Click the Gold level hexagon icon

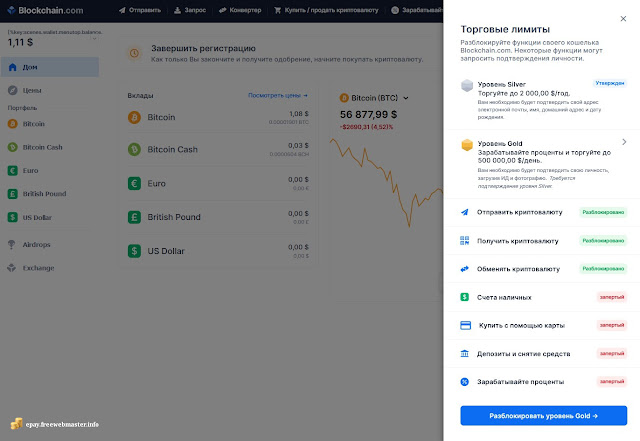[467, 145]
